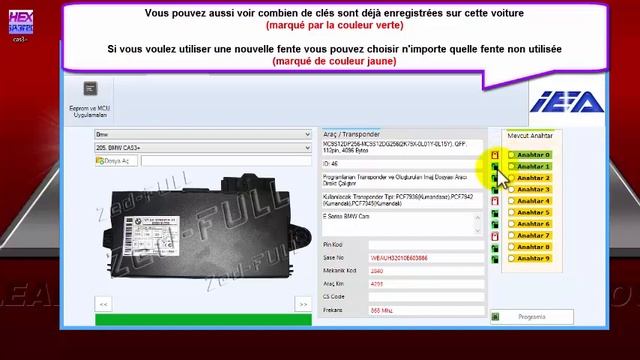Click the green progress bar
The height and width of the screenshot is (360, 640).
[x=203, y=320]
